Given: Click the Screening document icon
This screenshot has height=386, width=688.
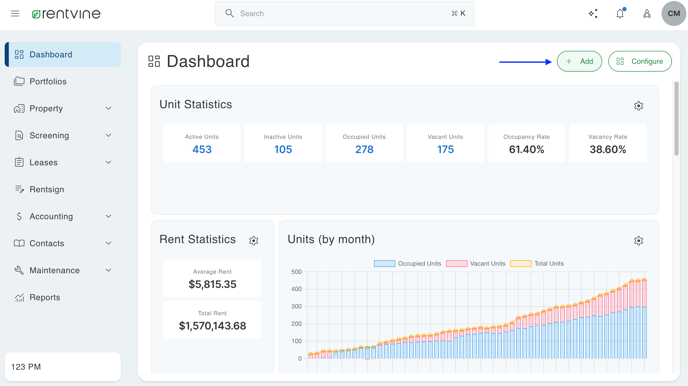Looking at the screenshot, I should pos(19,135).
